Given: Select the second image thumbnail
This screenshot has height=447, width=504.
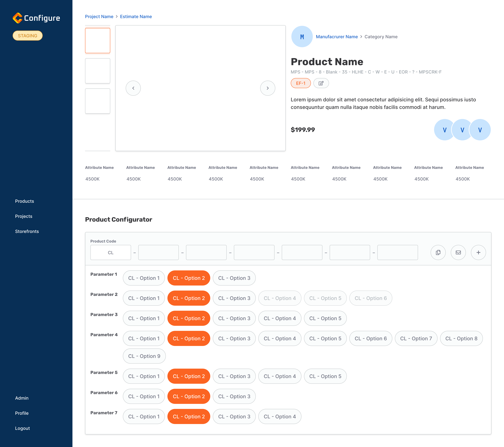Looking at the screenshot, I should point(98,71).
